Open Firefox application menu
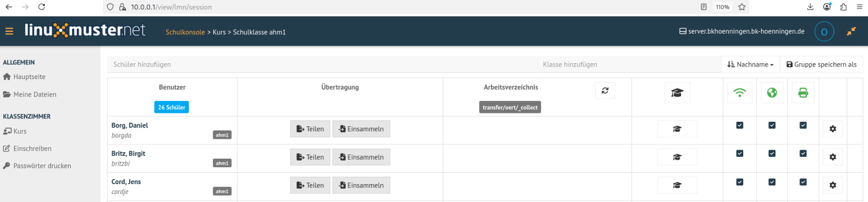 point(859,7)
